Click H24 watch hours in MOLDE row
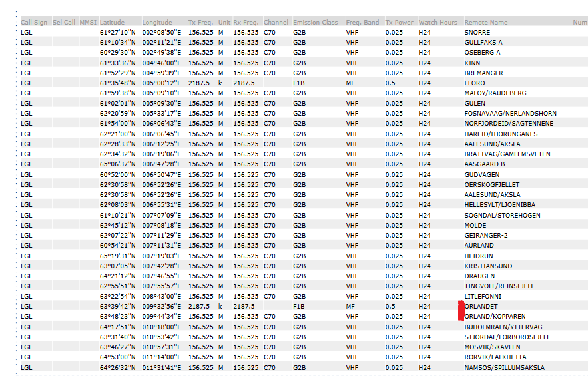 [x=424, y=226]
